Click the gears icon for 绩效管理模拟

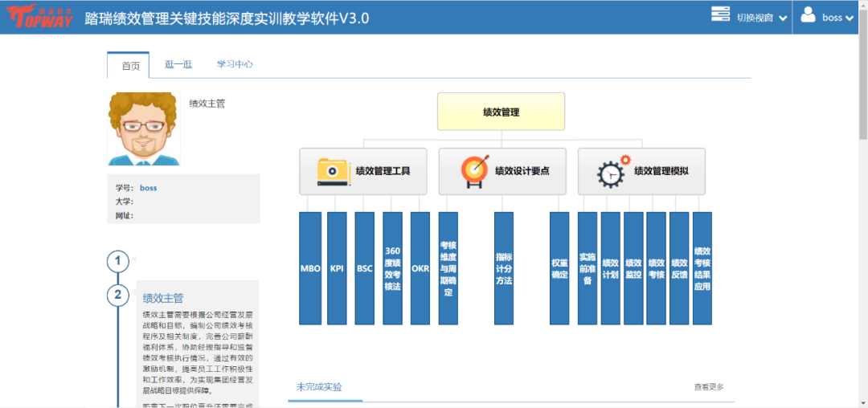pos(613,171)
